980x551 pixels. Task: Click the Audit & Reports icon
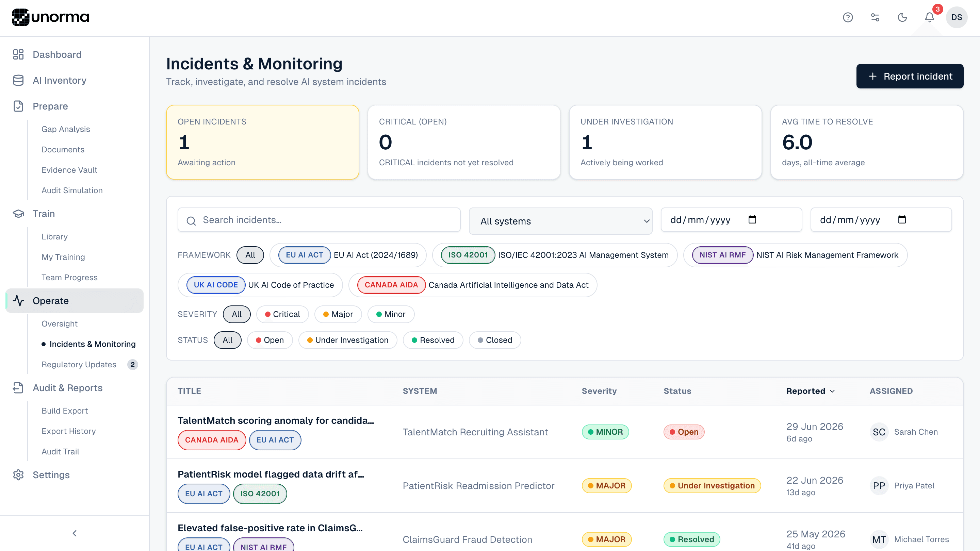[x=18, y=388]
